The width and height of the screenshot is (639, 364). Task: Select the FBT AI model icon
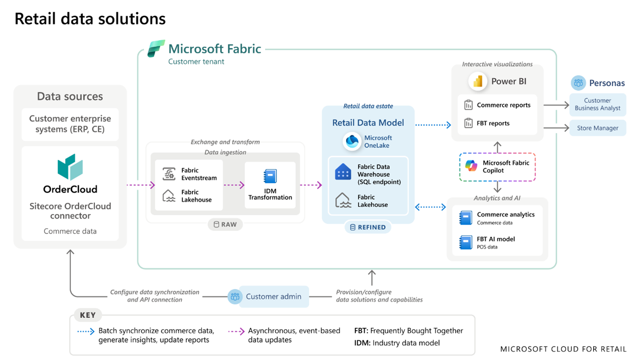466,242
